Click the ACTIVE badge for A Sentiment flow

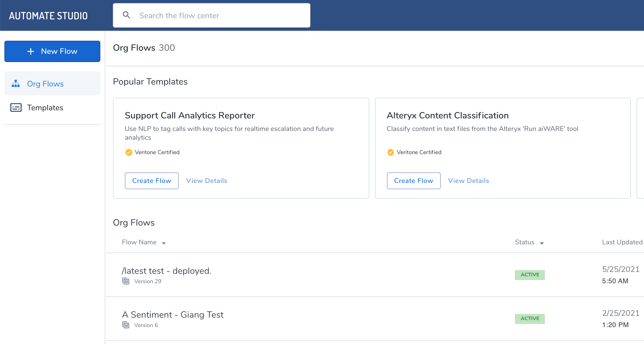click(x=530, y=319)
